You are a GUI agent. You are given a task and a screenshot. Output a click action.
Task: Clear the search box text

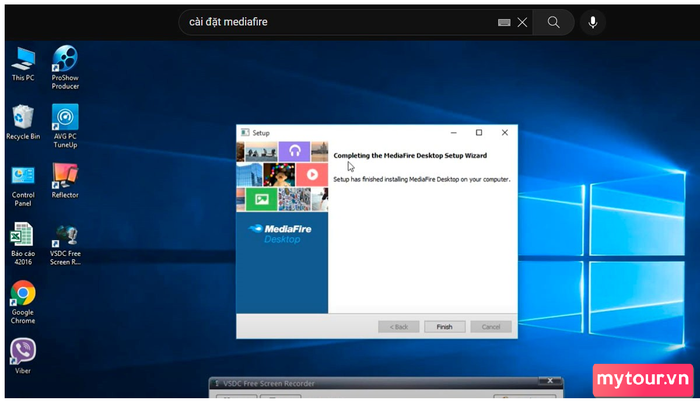tap(522, 22)
